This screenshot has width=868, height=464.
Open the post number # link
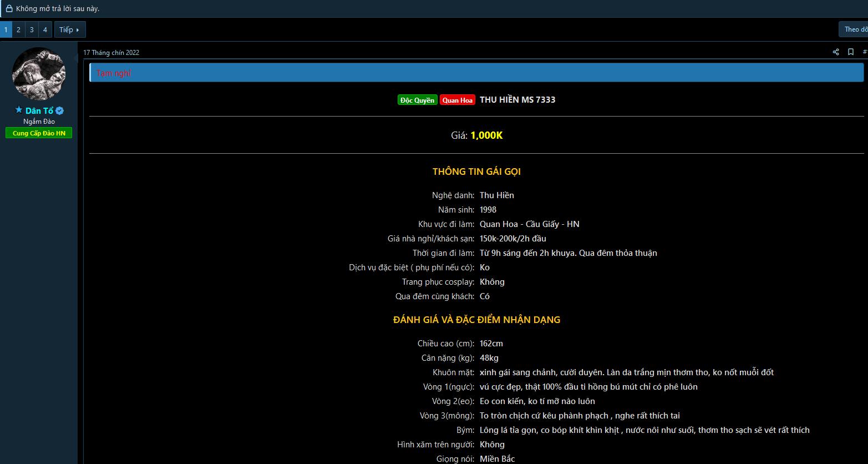click(865, 52)
